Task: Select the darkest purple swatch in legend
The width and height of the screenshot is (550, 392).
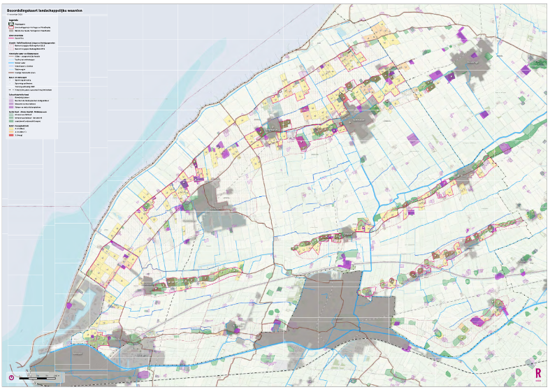Action: pos(11,106)
